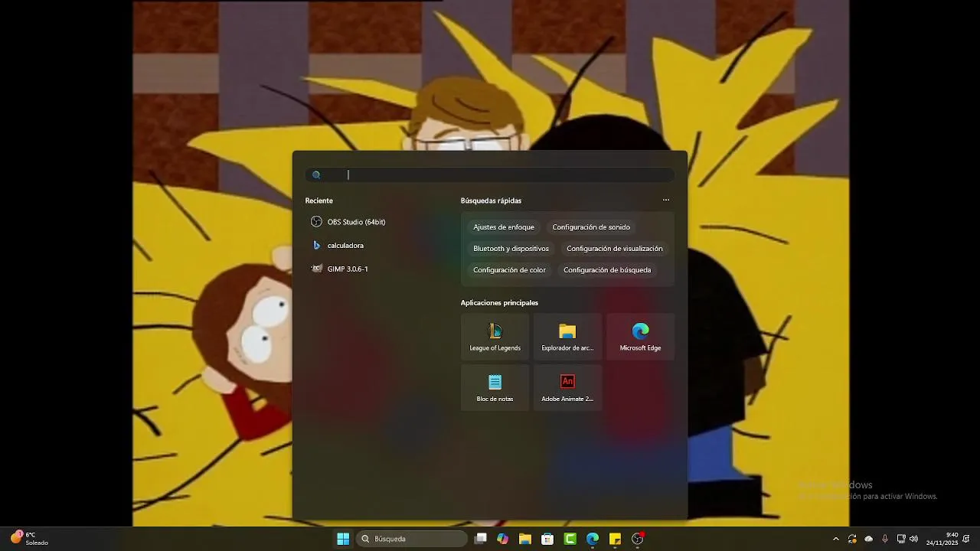980x551 pixels.
Task: Open File Explorer from the taskbar
Action: tap(525, 539)
